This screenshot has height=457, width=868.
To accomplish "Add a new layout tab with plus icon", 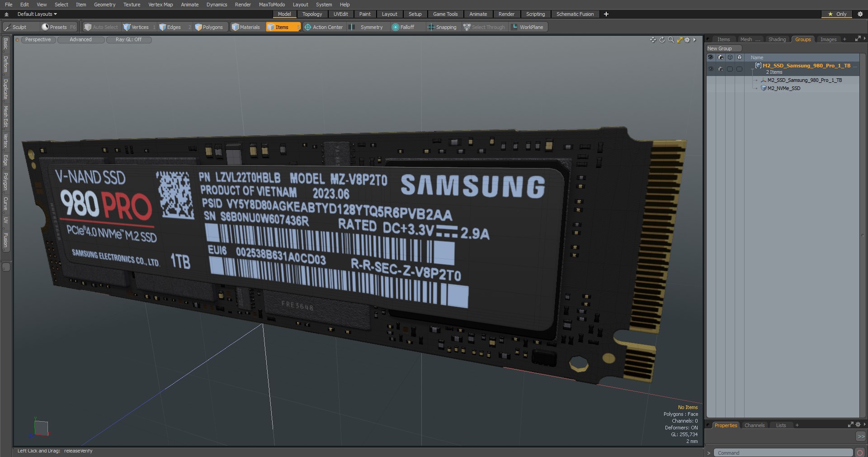I will [x=606, y=14].
